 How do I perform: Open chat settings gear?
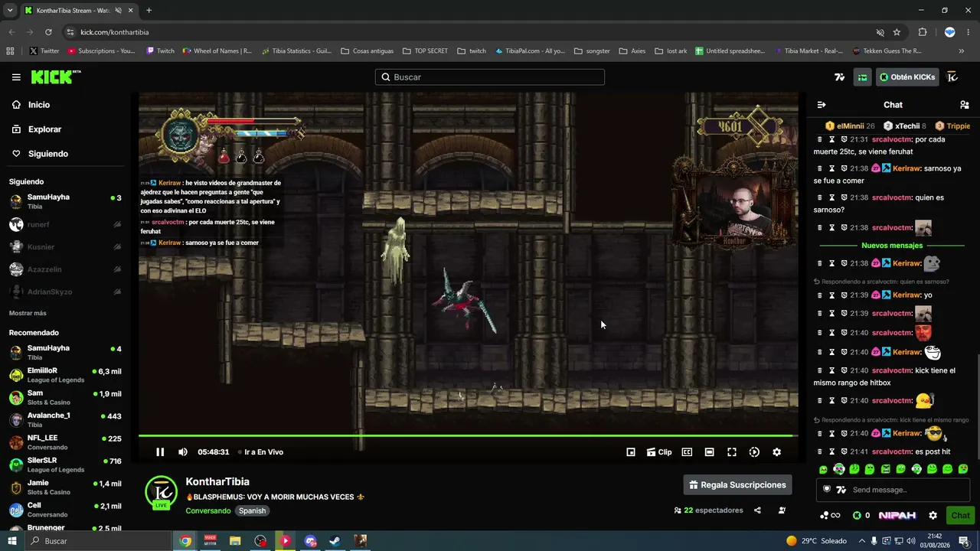point(933,516)
